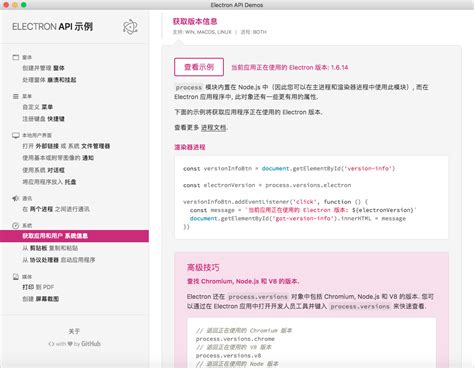The width and height of the screenshot is (474, 368).
Task: Open 处理窗体 崩溃和挂起 demo
Action: [49, 80]
